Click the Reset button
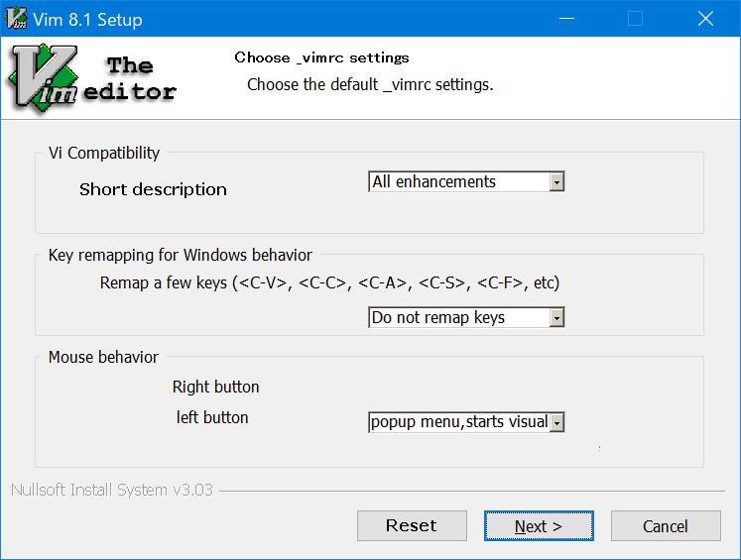 coord(412,525)
